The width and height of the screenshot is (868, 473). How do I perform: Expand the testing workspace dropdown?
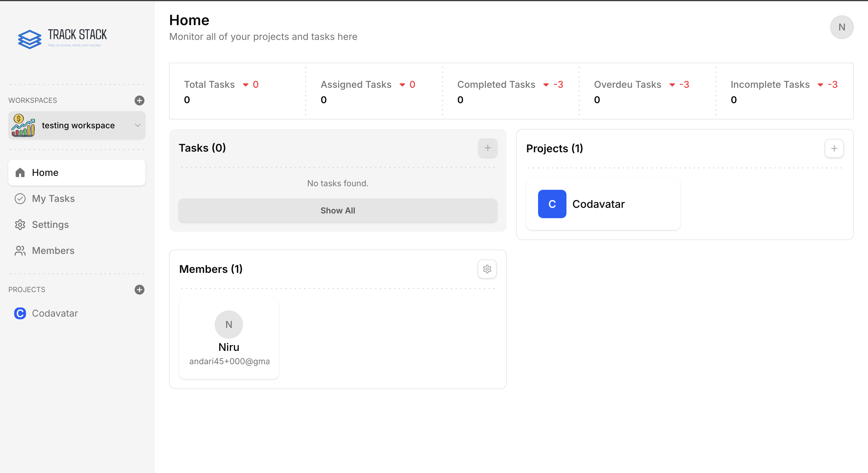[78, 125]
